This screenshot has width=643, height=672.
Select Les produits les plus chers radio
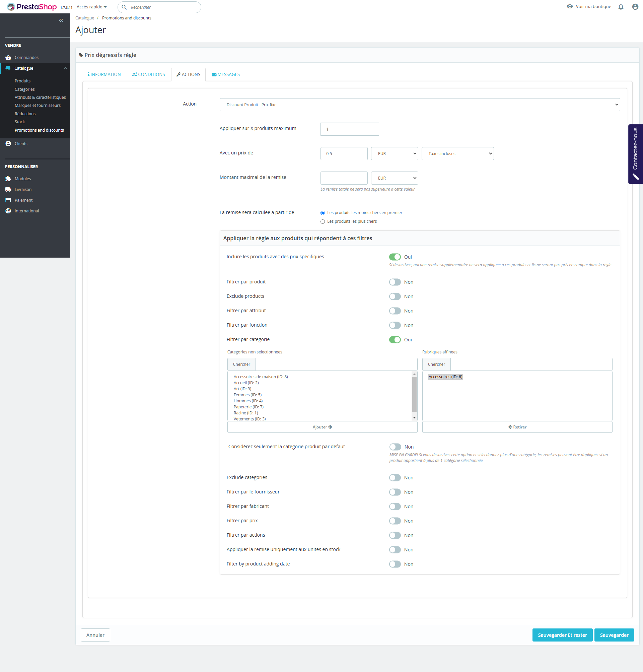click(323, 222)
